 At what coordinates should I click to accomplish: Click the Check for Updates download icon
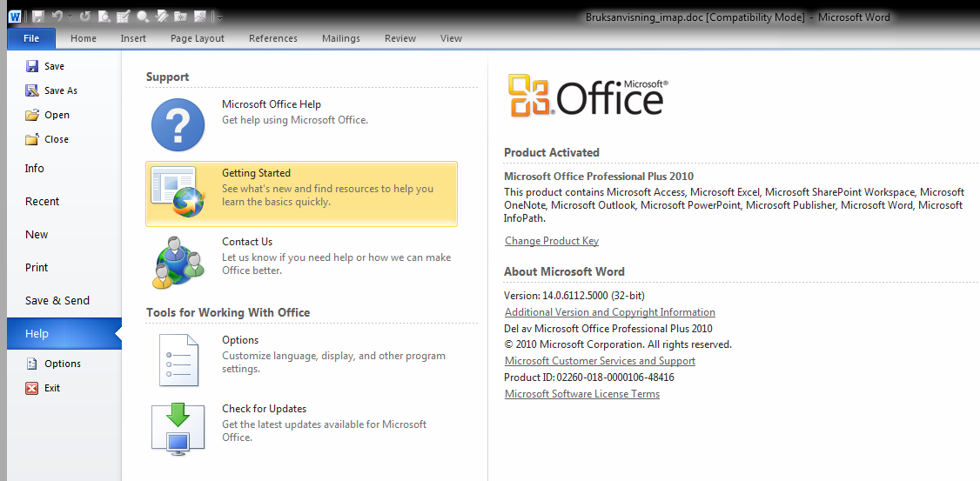(178, 429)
